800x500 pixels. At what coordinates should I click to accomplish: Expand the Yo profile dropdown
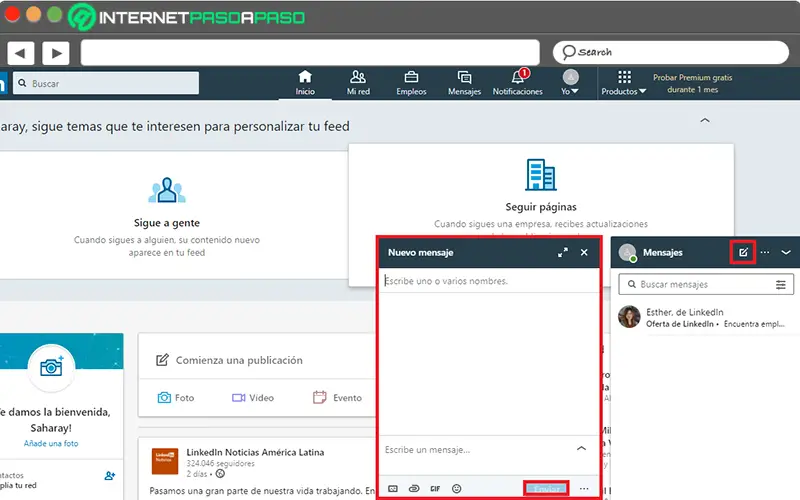(570, 83)
